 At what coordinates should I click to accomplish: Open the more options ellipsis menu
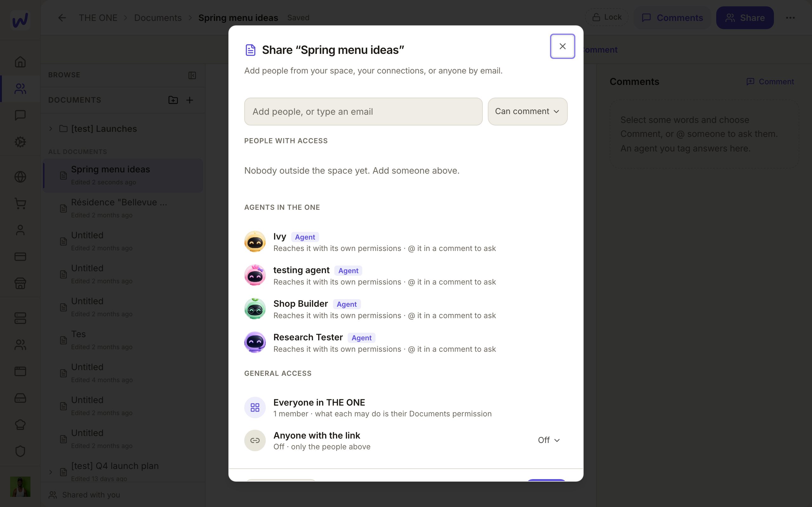tap(790, 18)
